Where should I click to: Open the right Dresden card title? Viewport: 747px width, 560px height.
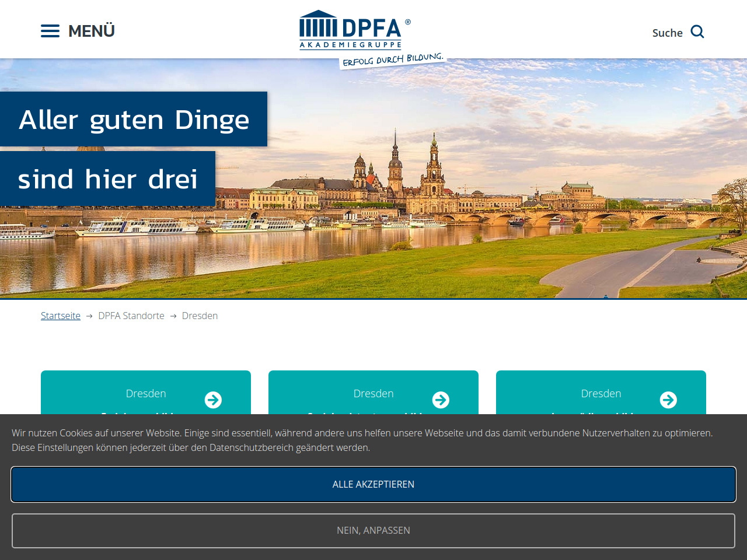[x=601, y=394]
